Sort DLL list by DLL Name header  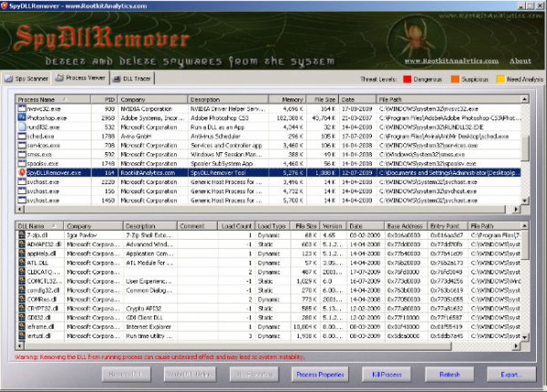39,226
